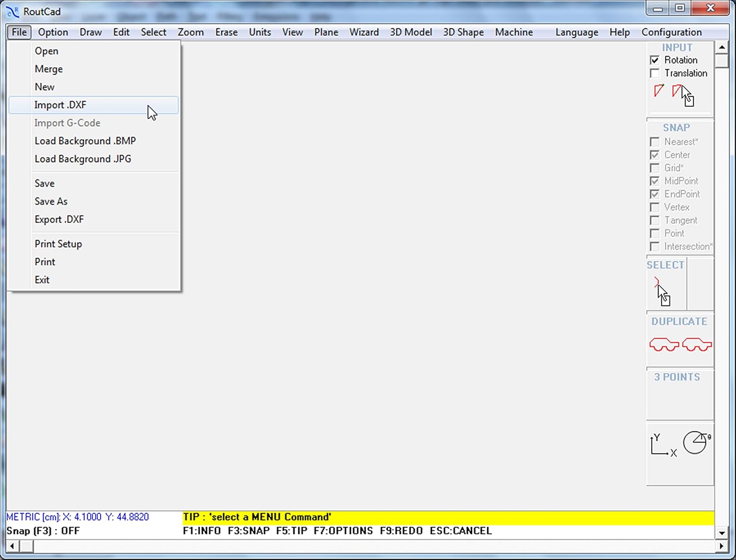Viewport: 736px width, 560px height.
Task: Choose Open from the File menu
Action: pos(94,51)
